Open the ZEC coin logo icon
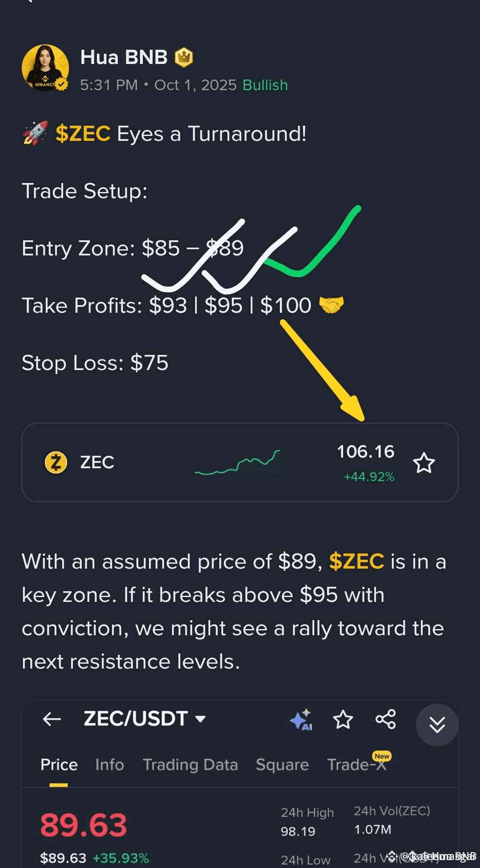This screenshot has height=868, width=480. (x=56, y=462)
